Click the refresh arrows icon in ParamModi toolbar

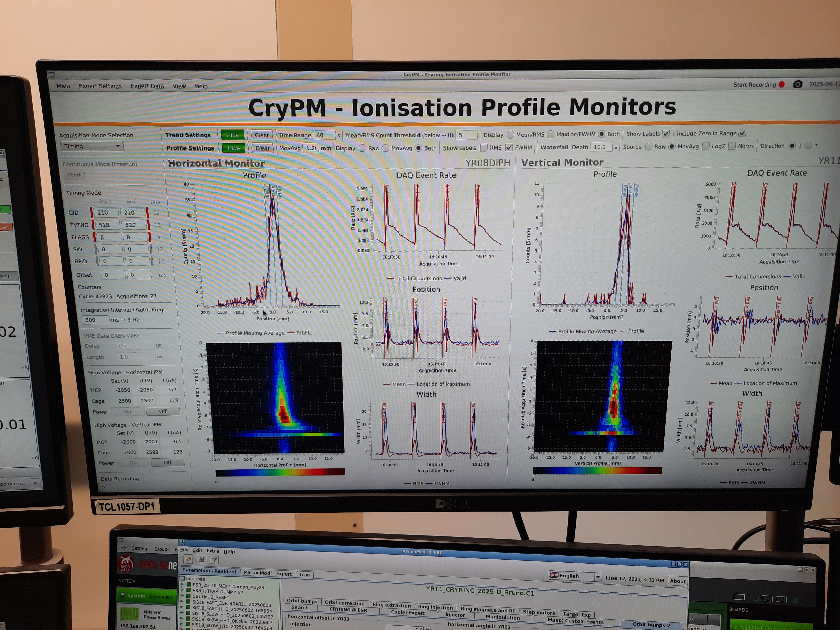(x=188, y=559)
